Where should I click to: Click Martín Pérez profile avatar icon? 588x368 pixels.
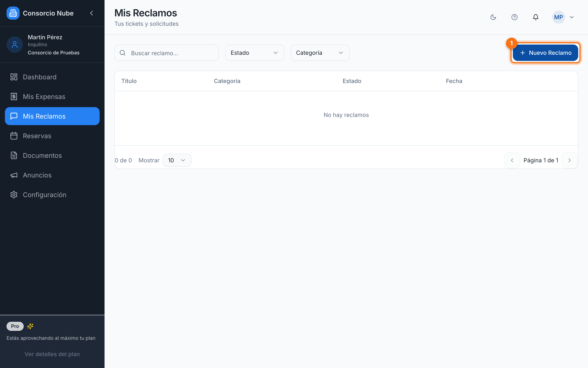coord(14,45)
